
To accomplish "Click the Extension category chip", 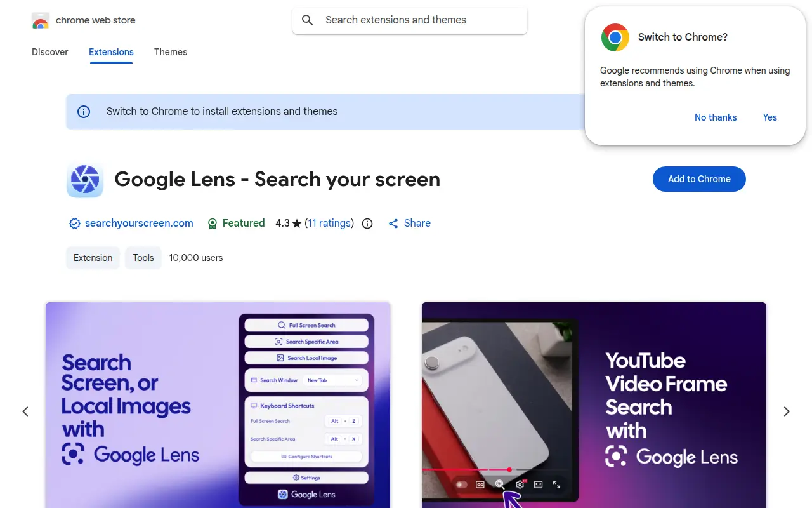I will tap(93, 258).
